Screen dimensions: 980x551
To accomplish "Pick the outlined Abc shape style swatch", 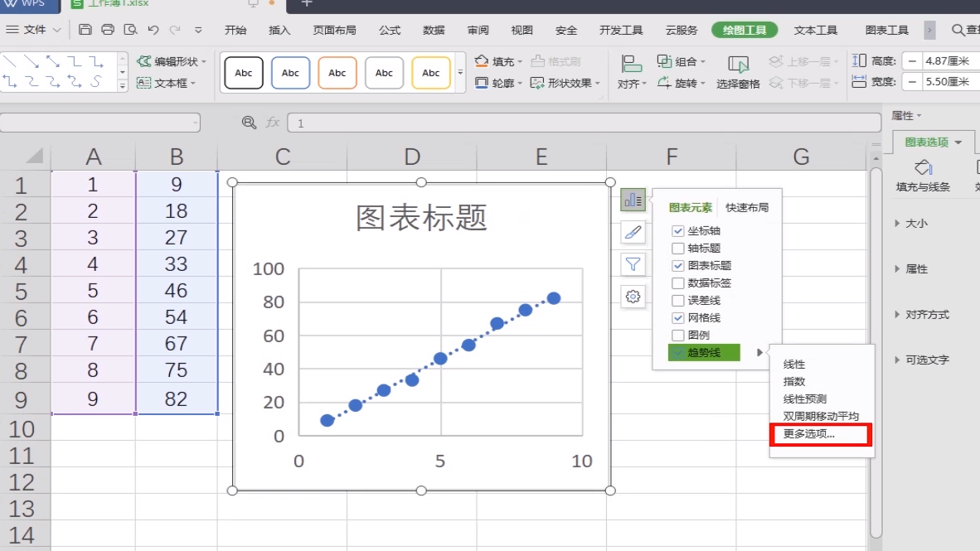I will point(243,73).
